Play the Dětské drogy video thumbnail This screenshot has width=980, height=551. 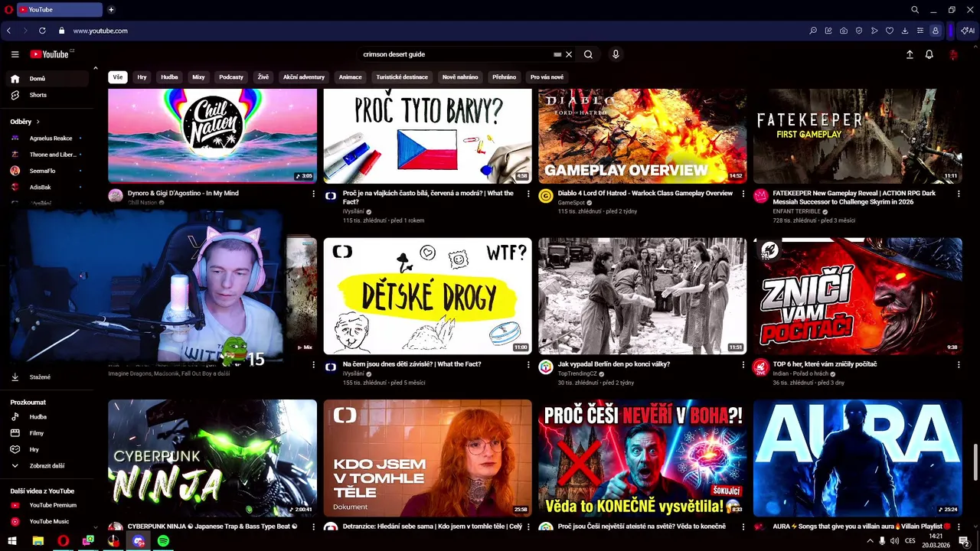427,296
